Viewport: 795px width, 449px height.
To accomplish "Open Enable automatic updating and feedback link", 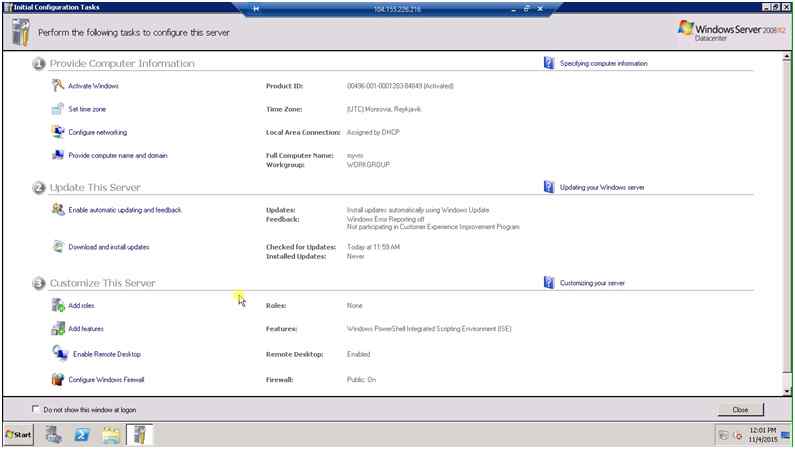I will pos(125,210).
